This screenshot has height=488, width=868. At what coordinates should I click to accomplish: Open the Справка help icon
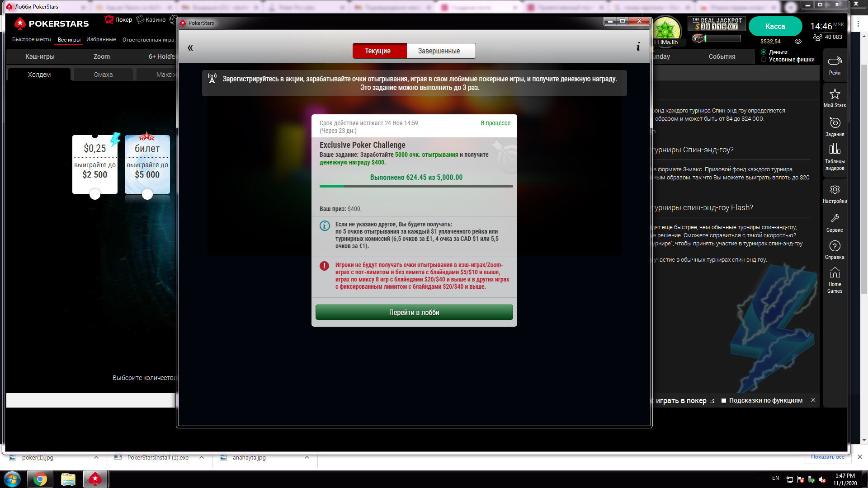[835, 250]
